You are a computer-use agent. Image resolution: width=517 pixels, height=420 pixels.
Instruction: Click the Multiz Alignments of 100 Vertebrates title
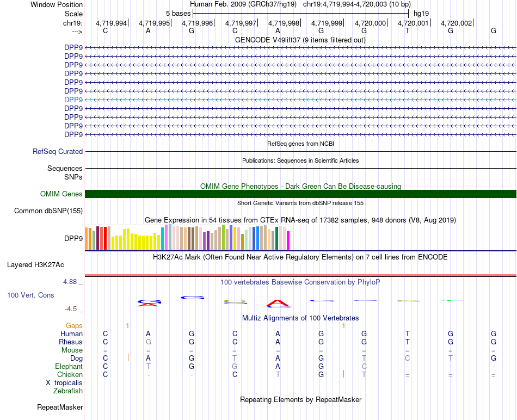[300, 318]
